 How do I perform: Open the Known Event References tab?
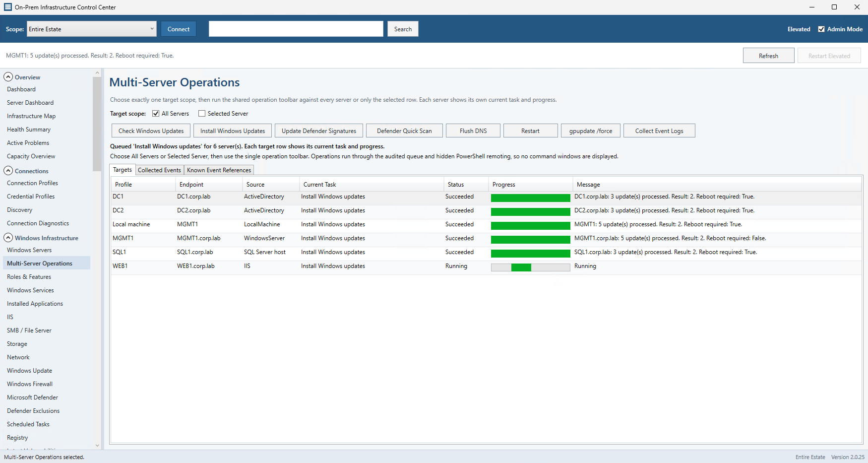219,170
